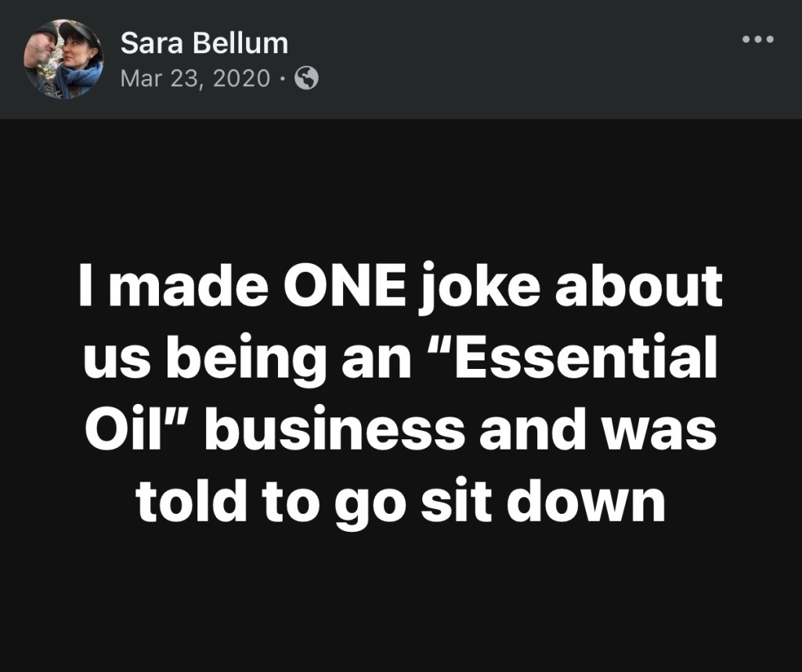
Task: Click the Sara Bellum name link
Action: coord(204,44)
